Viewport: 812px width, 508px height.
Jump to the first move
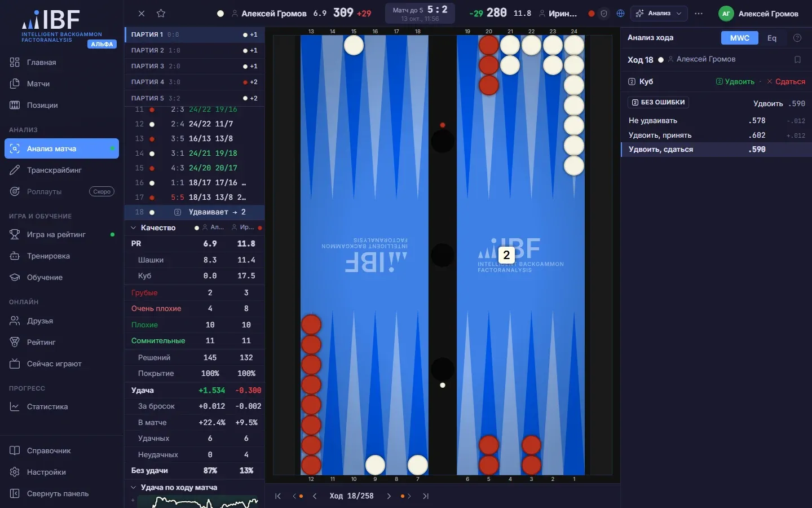point(278,496)
